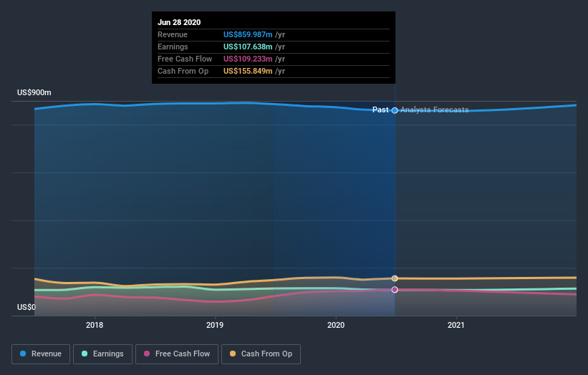Click the Cash From Op label in tooltip
588x375 pixels.
[x=183, y=71]
